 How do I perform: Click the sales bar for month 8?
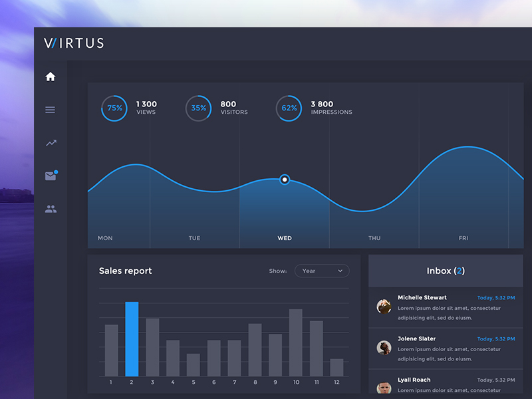255,350
